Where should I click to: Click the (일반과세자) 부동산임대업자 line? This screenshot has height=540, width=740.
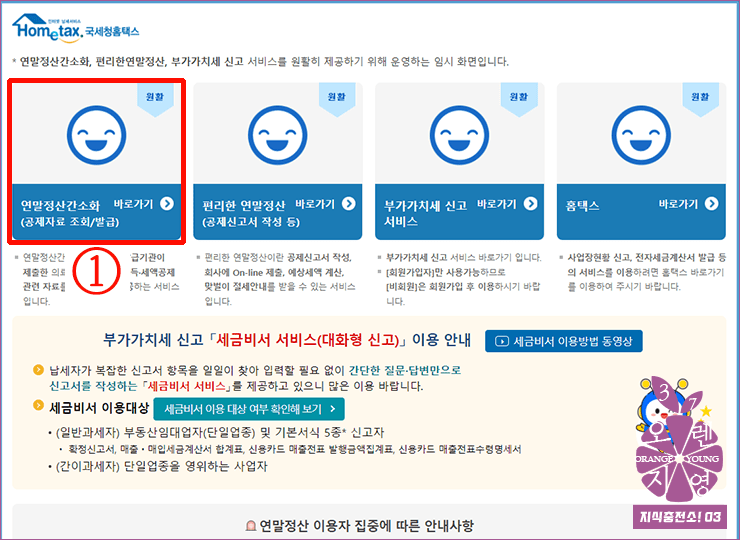tap(216, 432)
